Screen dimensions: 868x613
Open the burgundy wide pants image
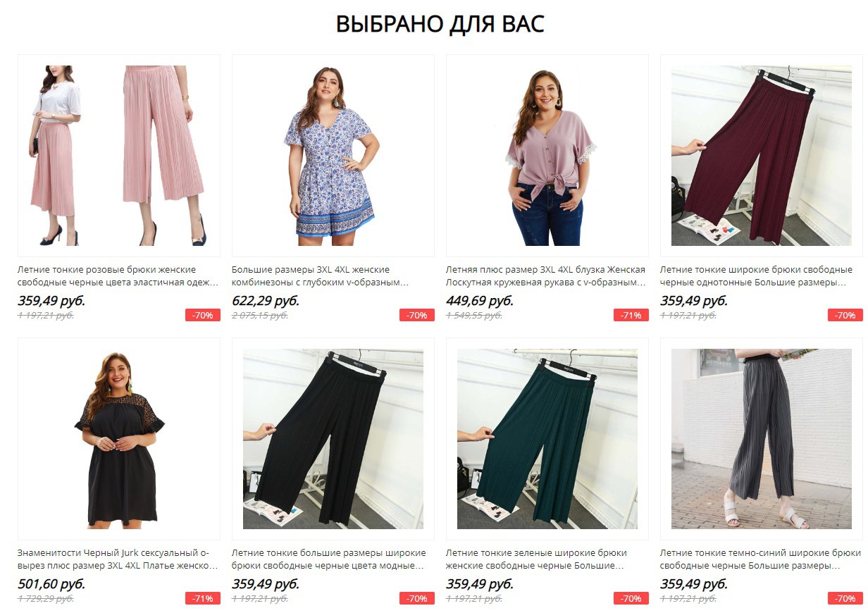tap(762, 156)
